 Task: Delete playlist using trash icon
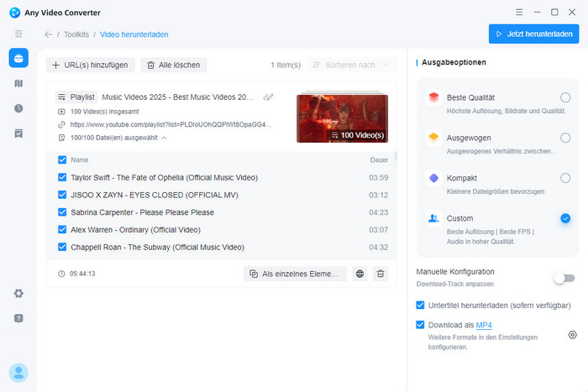click(381, 274)
